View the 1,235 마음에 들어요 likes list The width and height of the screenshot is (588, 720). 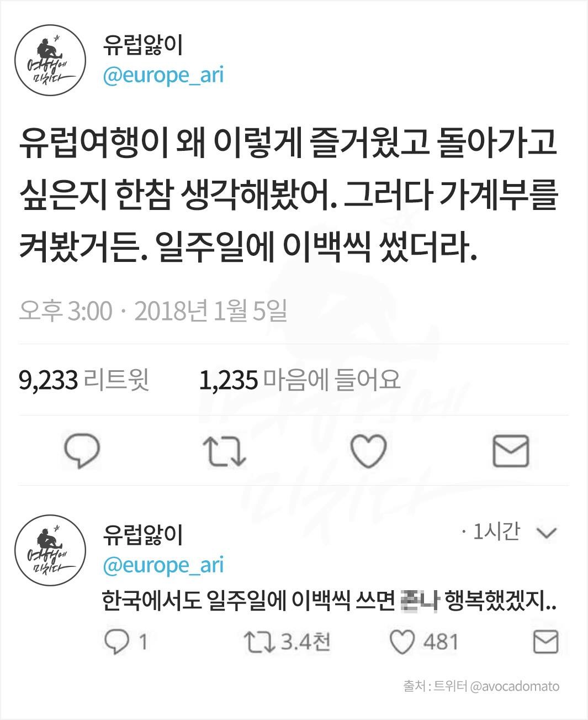[299, 380]
